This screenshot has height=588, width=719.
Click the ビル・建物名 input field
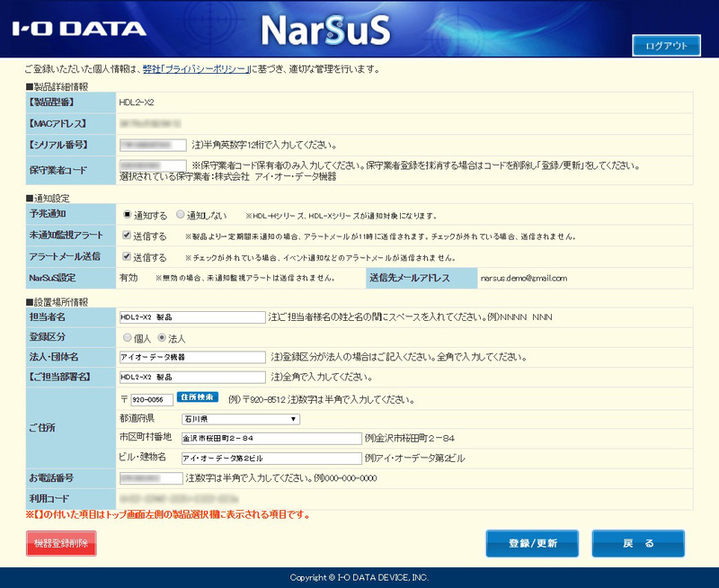click(x=271, y=459)
